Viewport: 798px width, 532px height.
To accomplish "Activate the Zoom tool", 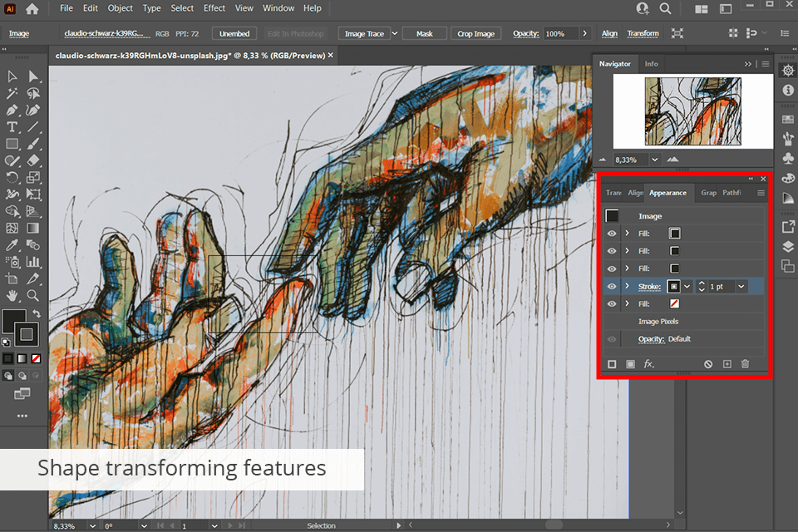I will 33,295.
